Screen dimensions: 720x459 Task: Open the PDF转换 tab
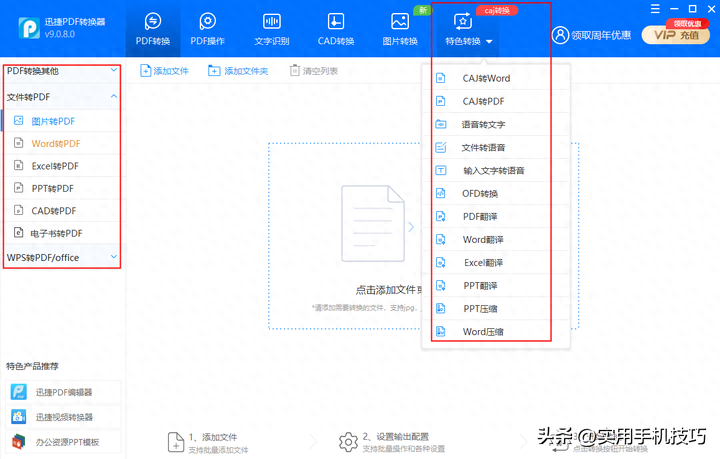point(153,29)
